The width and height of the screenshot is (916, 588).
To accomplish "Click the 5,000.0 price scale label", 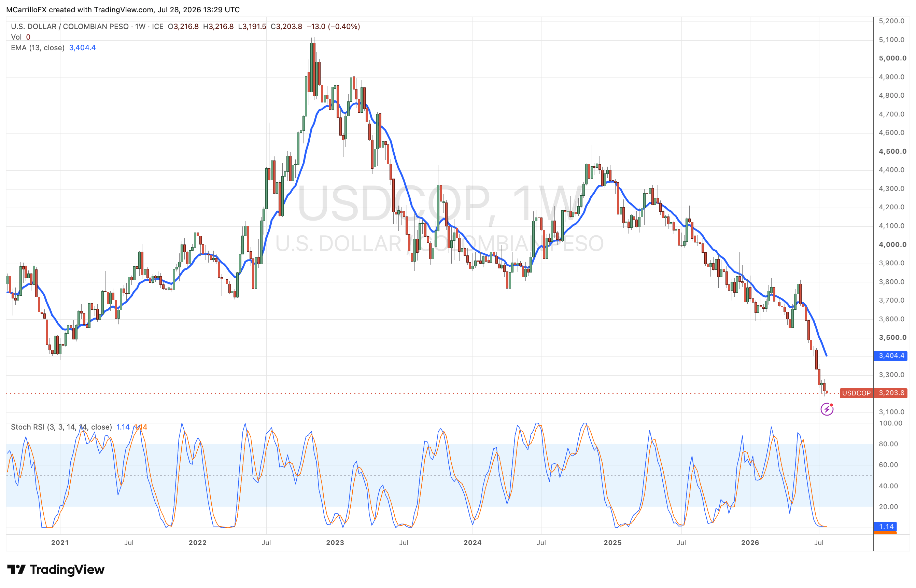I will pyautogui.click(x=892, y=58).
